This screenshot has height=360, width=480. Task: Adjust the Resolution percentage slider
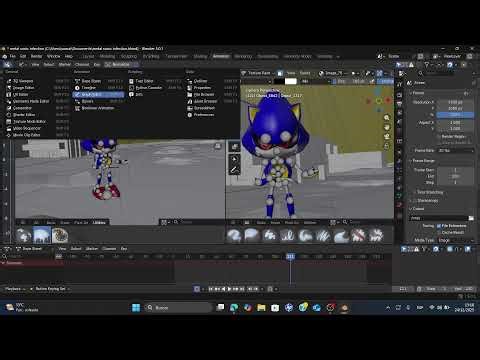[455, 115]
